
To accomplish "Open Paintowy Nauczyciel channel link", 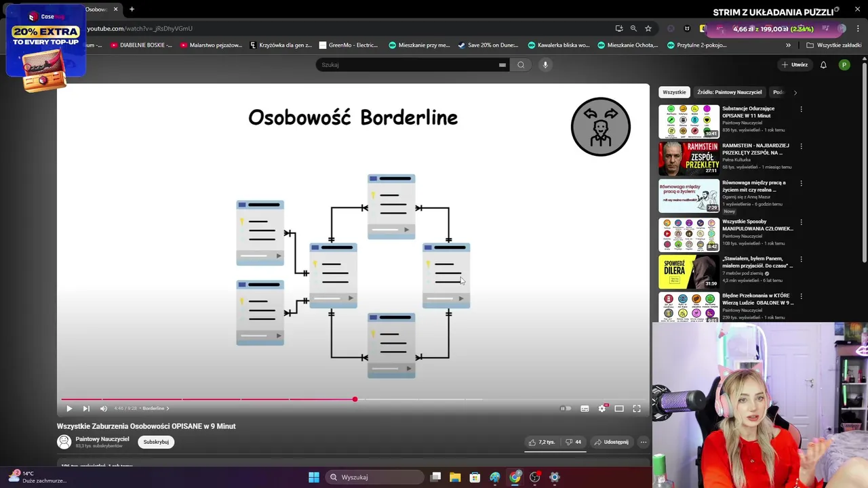I will coord(102,439).
